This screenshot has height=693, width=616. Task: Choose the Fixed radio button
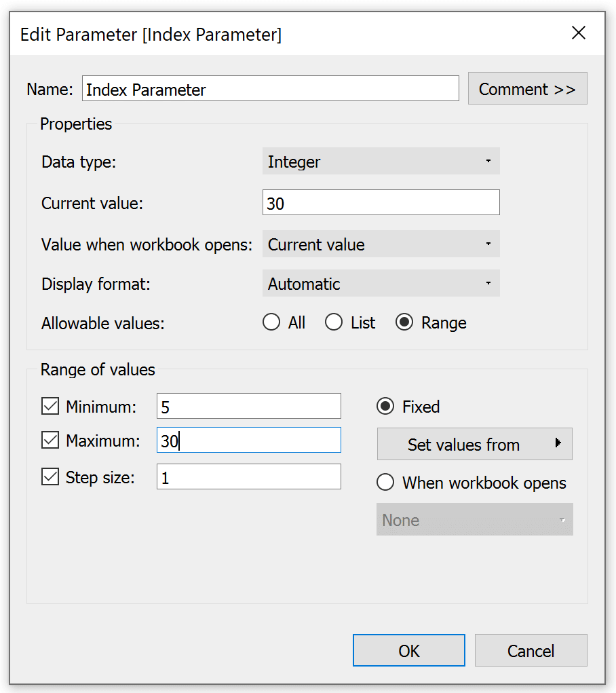click(385, 406)
